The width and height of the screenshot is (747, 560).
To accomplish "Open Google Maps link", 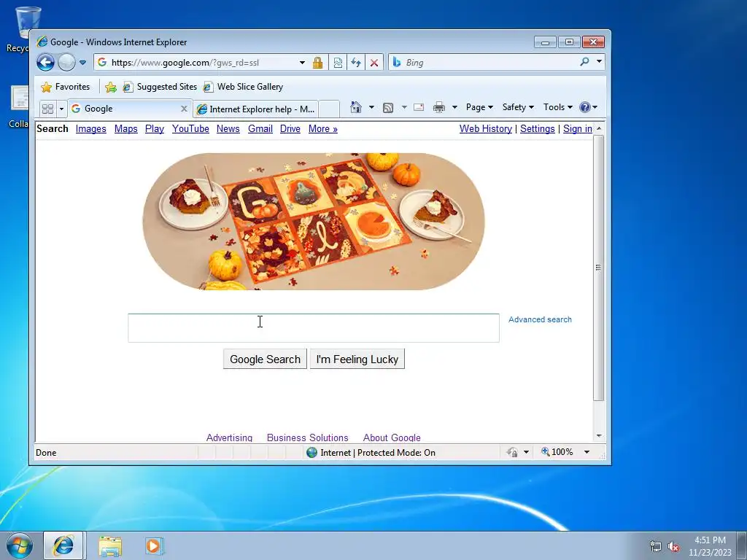I will (125, 129).
